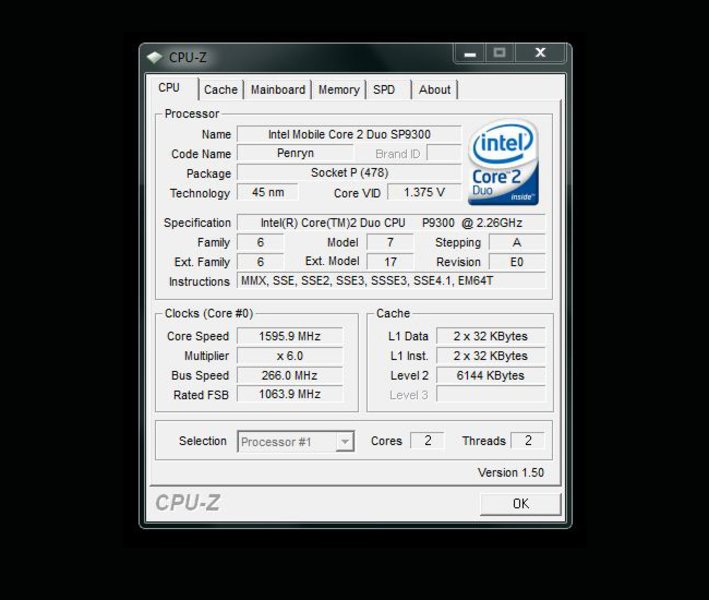The height and width of the screenshot is (600, 709).
Task: Click the Selection label
Action: coord(203,441)
